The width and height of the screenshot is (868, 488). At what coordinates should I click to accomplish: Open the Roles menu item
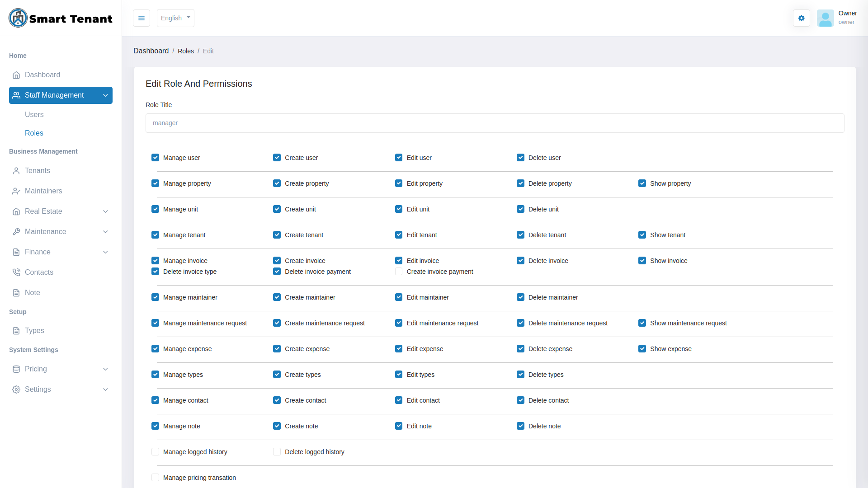coord(34,133)
